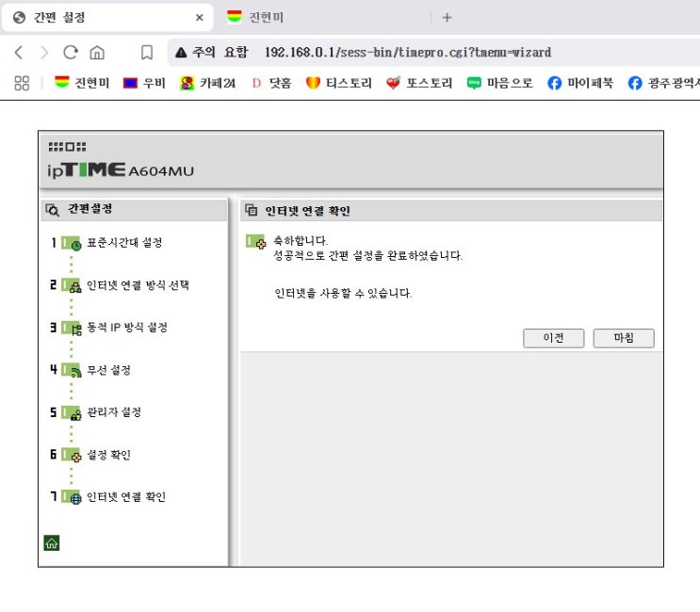The height and width of the screenshot is (612, 700).
Task: Open the 카페24 bookmark
Action: (x=207, y=83)
